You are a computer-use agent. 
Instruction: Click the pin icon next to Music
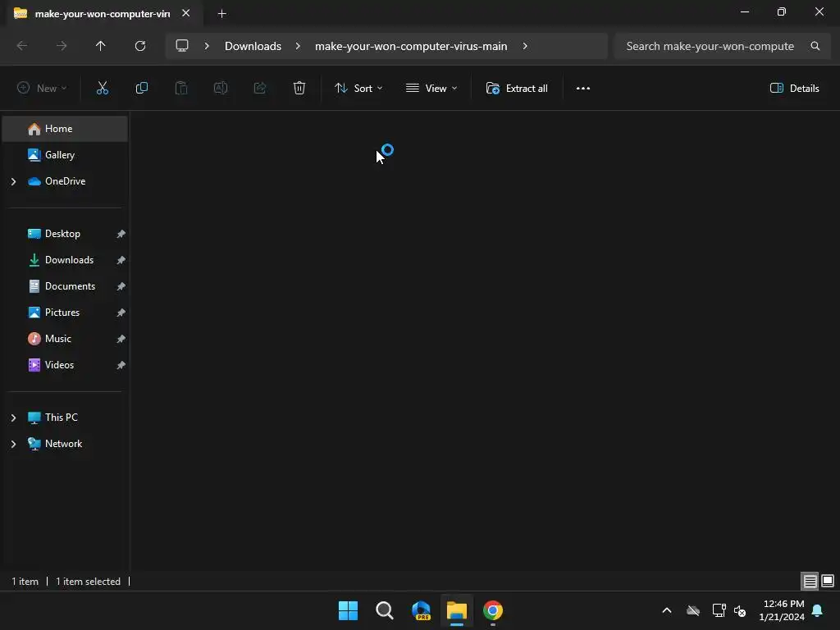coord(121,339)
